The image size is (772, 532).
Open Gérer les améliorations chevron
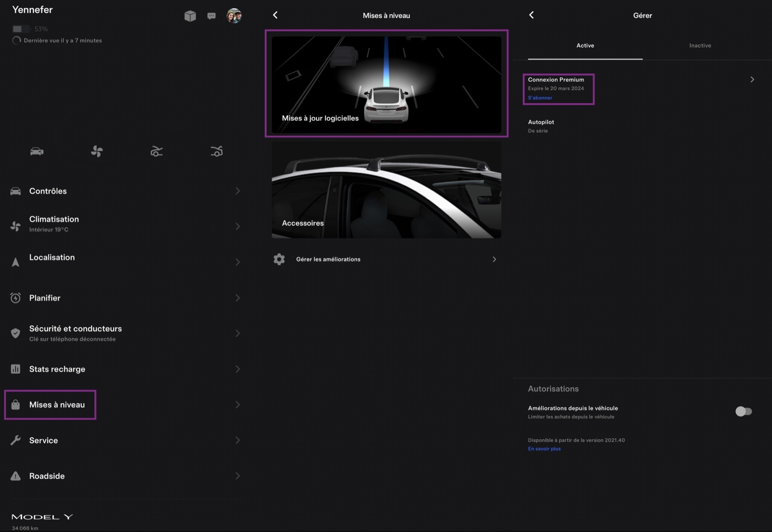[494, 259]
